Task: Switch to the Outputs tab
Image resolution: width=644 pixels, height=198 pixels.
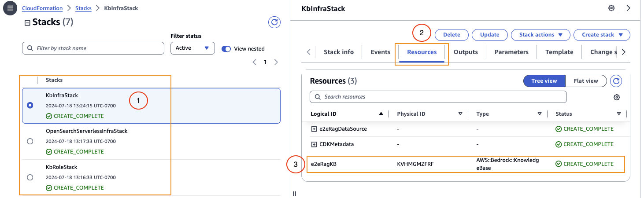Action: pyautogui.click(x=466, y=52)
